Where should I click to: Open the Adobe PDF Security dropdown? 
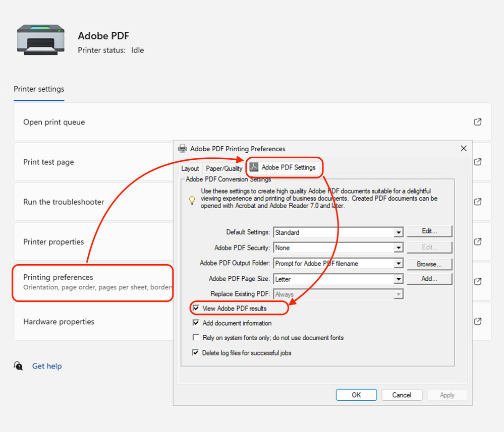click(x=399, y=248)
